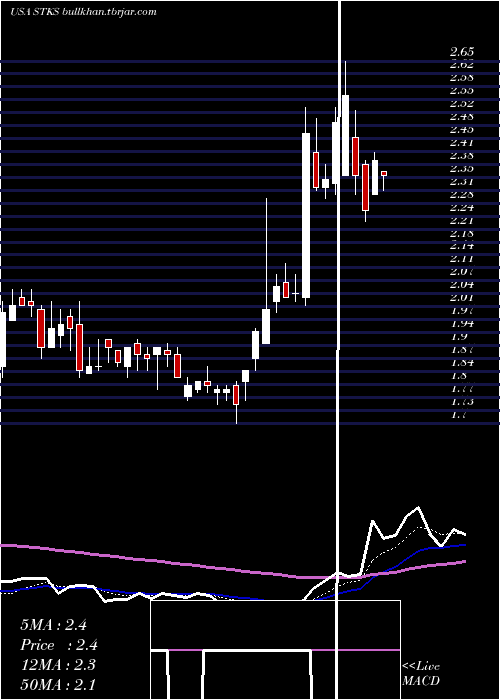
Task: Click the 1.7 price axis label
Action: pos(458,414)
